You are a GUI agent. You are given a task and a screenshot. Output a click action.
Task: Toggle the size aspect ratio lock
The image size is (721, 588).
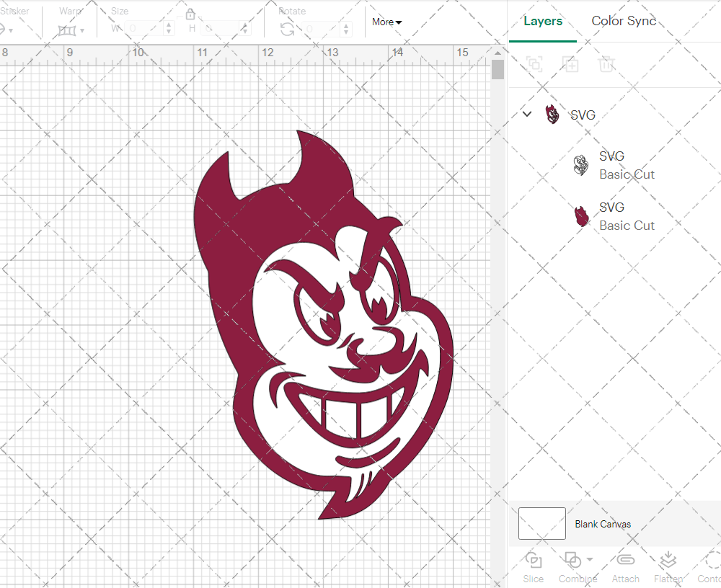pos(190,14)
